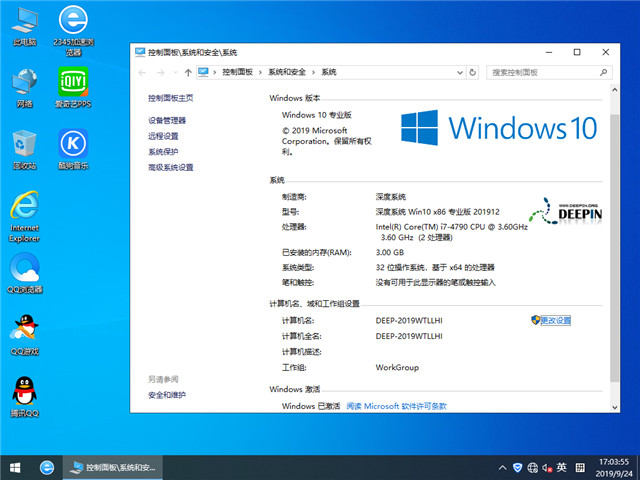This screenshot has width=640, height=480.
Task: Minimize the System control panel window
Action: point(549,52)
